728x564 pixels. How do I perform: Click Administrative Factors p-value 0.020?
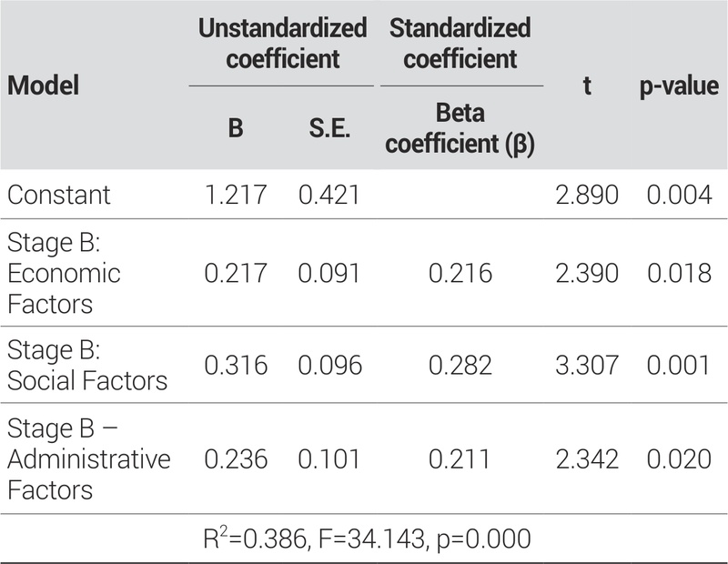[679, 458]
